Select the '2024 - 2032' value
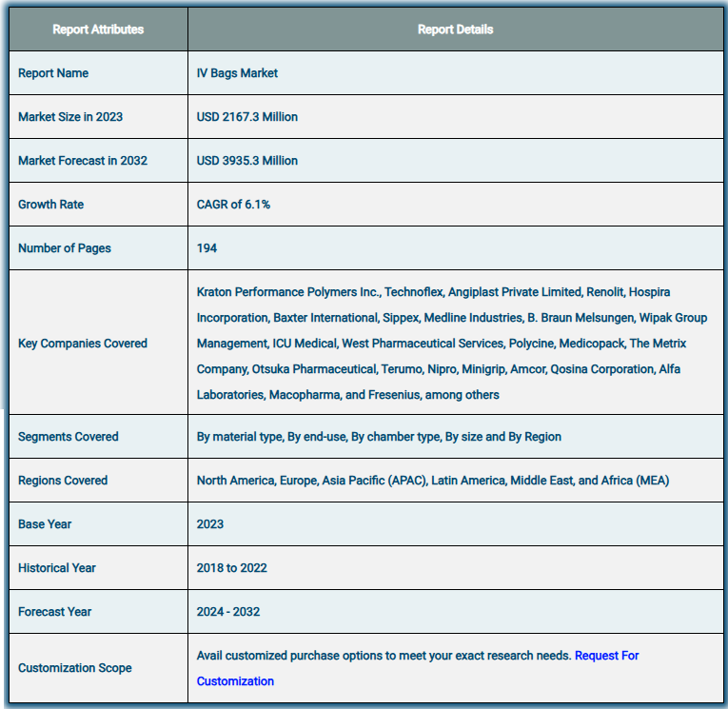Viewport: 728px width, 709px height. tap(228, 612)
